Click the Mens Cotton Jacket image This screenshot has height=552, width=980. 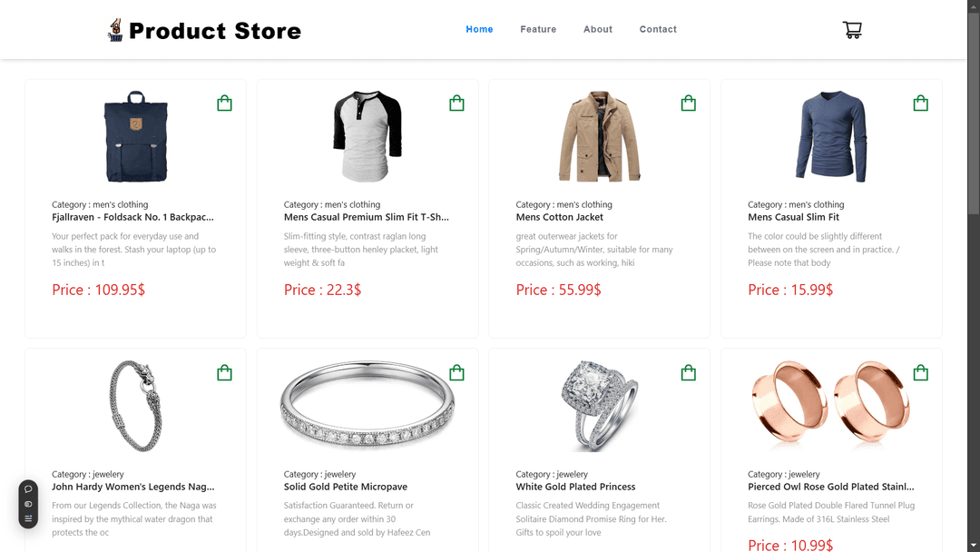[x=600, y=136]
